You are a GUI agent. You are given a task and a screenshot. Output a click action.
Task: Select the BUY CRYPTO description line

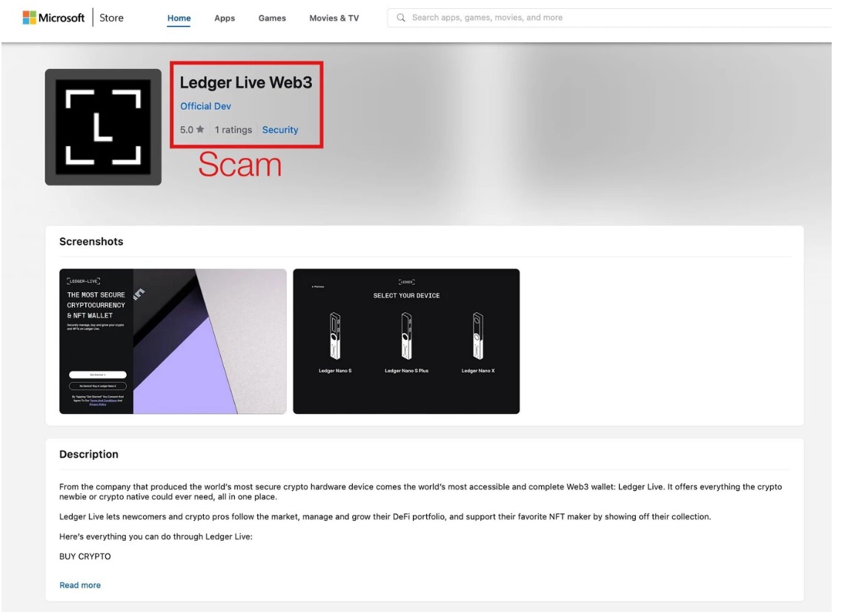85,556
